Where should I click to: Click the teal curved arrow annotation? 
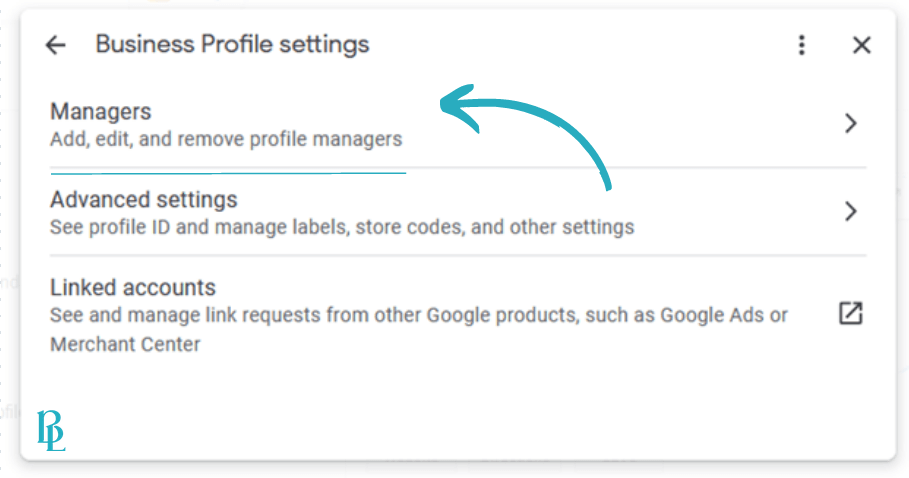click(x=525, y=134)
